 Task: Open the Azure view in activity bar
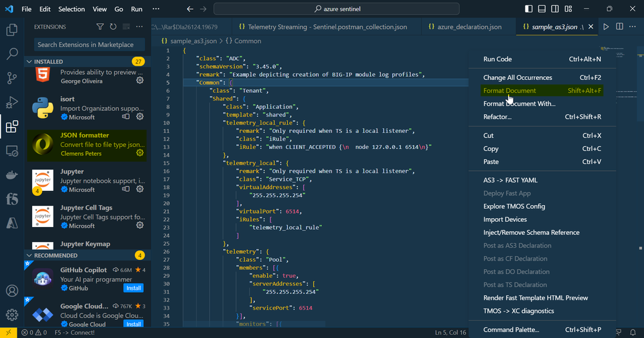click(x=12, y=223)
